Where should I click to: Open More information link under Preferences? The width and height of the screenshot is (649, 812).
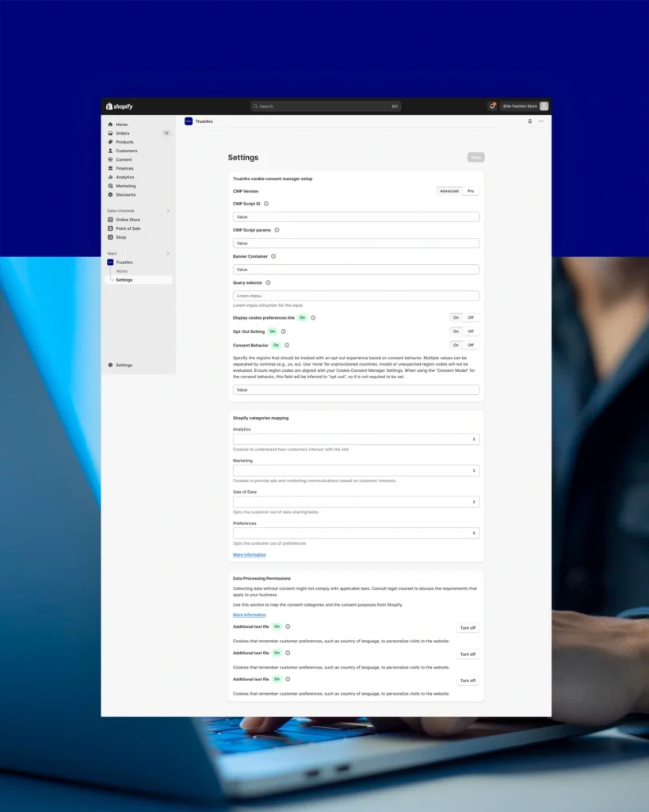click(x=250, y=554)
